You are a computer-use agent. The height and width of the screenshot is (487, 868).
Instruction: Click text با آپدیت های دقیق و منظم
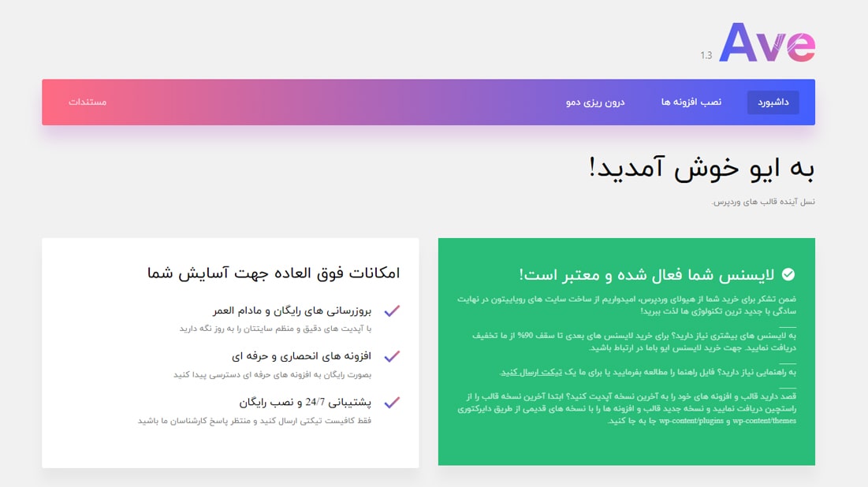(x=275, y=329)
